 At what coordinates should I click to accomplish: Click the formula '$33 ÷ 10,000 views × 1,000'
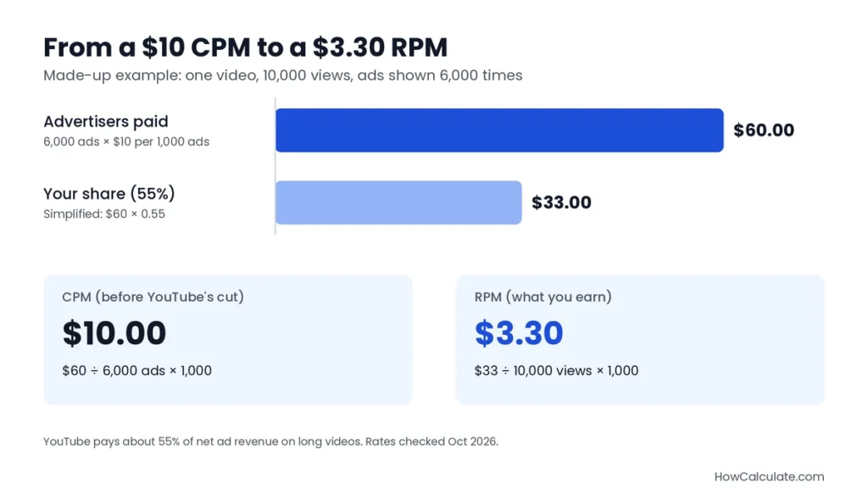point(556,371)
